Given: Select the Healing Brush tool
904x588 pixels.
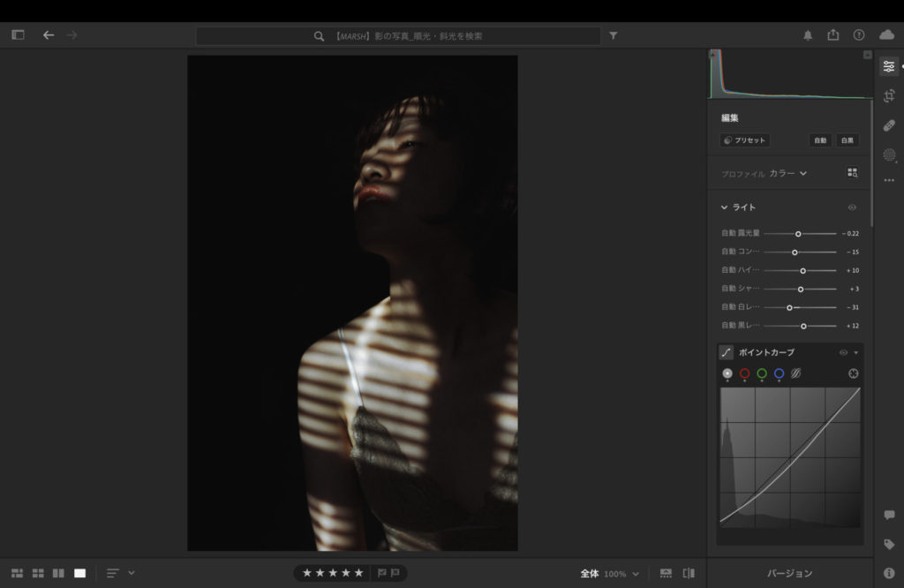Looking at the screenshot, I should coord(889,125).
